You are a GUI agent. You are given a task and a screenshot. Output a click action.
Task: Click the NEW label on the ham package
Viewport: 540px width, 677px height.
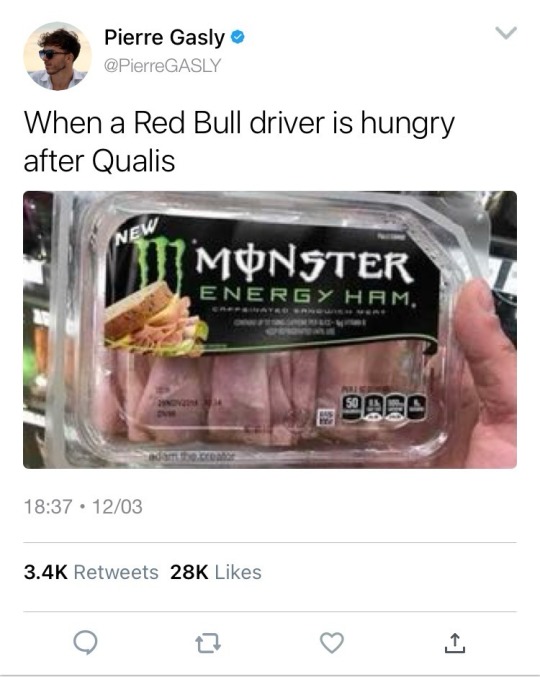coord(138,231)
